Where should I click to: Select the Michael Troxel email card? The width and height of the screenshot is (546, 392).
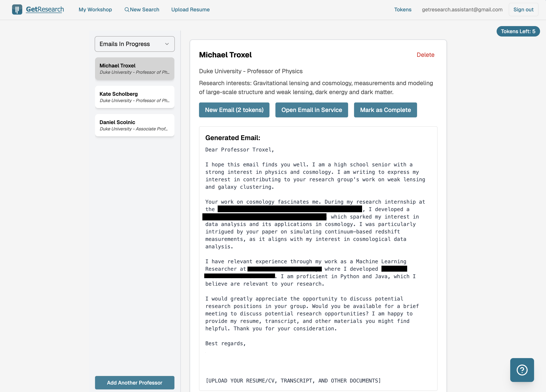[x=134, y=69]
